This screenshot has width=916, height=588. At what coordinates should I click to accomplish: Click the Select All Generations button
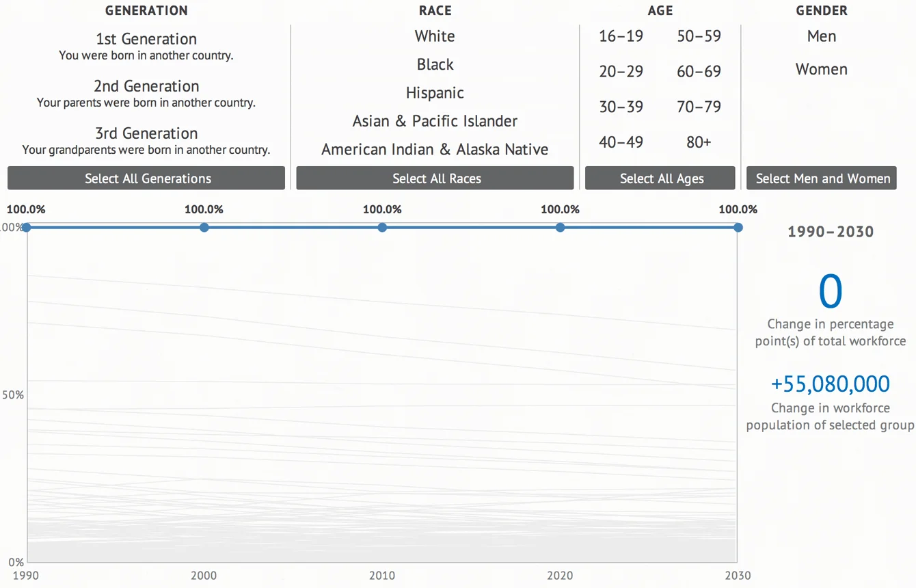click(146, 178)
